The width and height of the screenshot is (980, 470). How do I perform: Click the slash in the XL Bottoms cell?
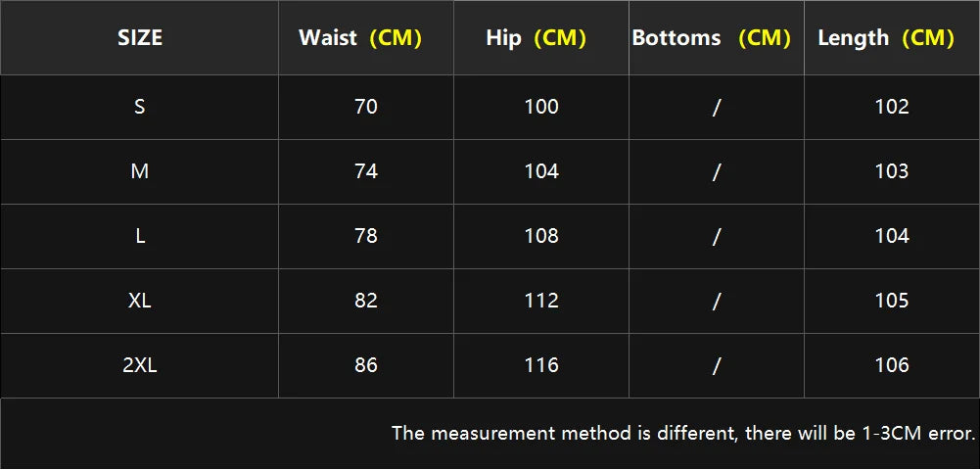(717, 301)
